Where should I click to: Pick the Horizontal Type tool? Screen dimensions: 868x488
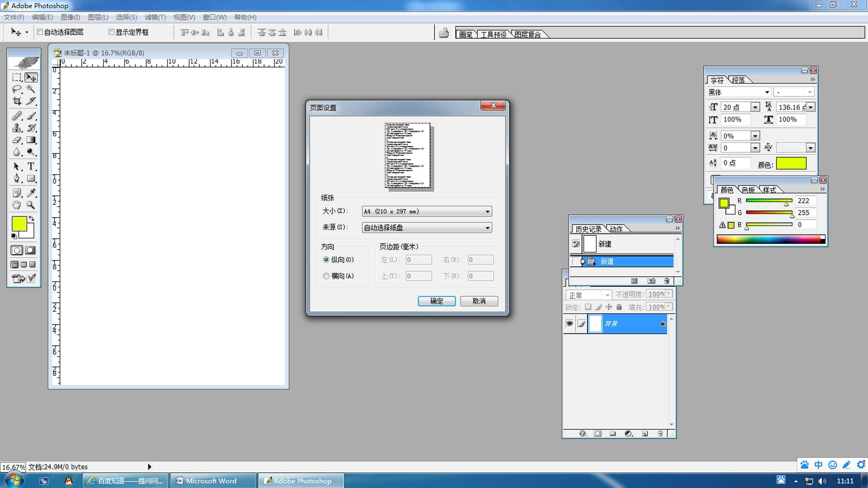click(x=31, y=166)
